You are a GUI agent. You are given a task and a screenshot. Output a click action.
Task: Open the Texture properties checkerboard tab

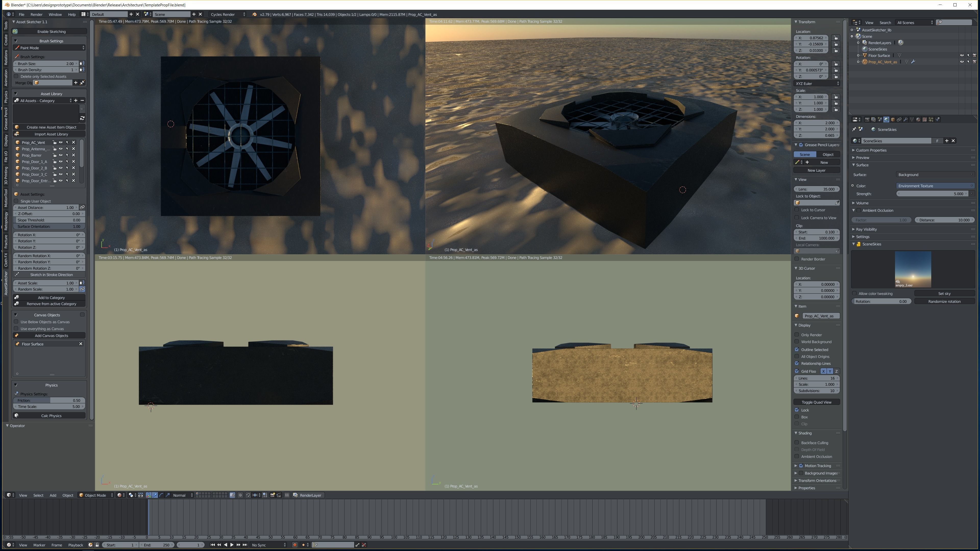925,119
